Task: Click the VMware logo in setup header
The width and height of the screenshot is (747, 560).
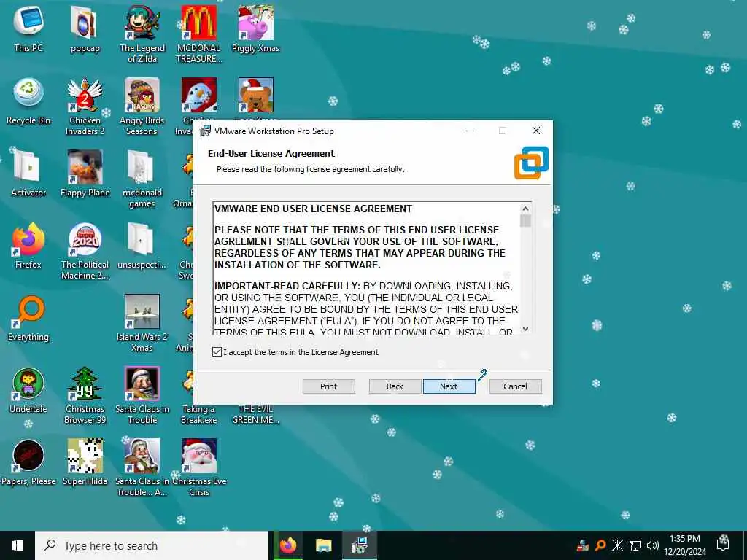Action: click(x=531, y=163)
